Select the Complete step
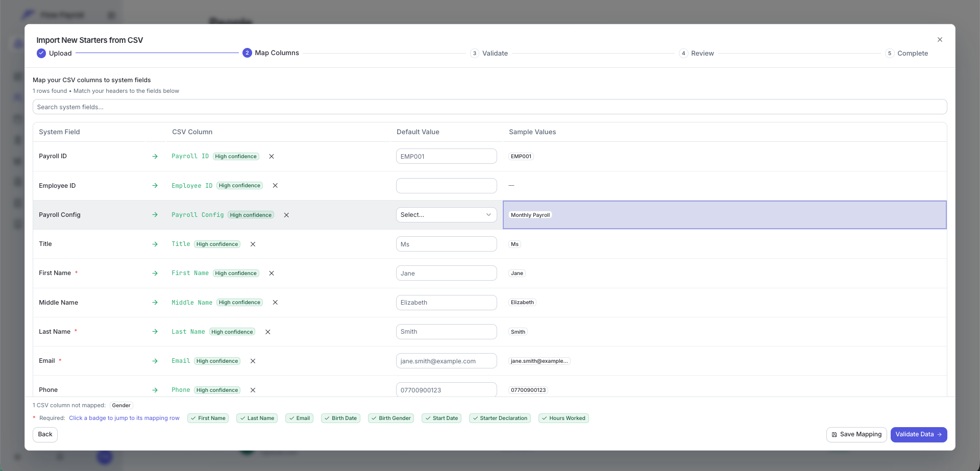This screenshot has width=980, height=471. (x=906, y=53)
